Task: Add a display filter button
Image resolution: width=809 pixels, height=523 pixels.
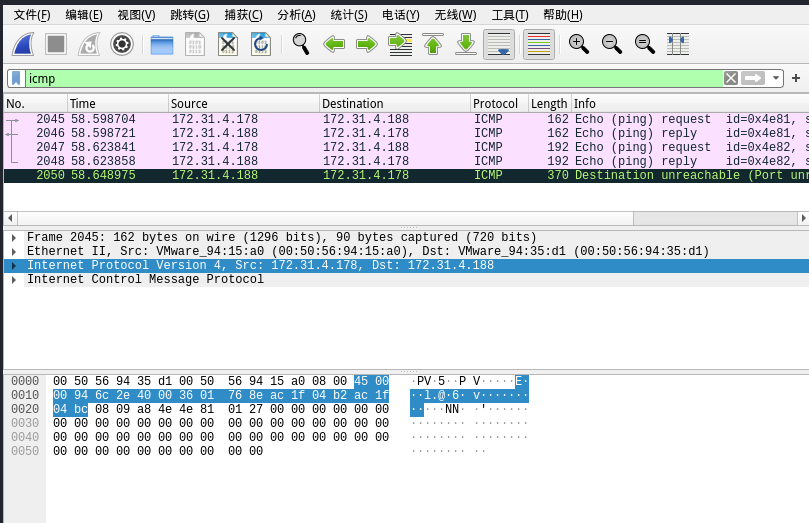Action: point(796,78)
